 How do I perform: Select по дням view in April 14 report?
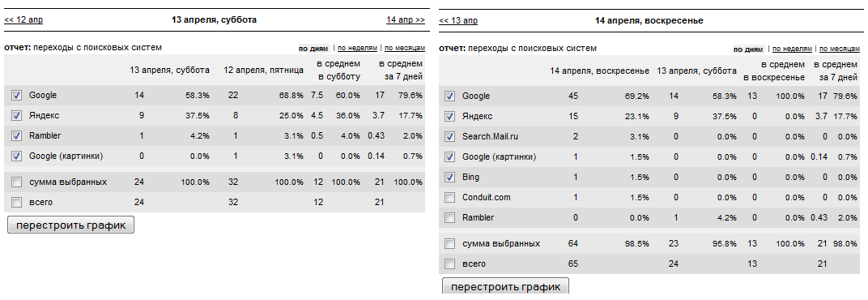point(748,49)
